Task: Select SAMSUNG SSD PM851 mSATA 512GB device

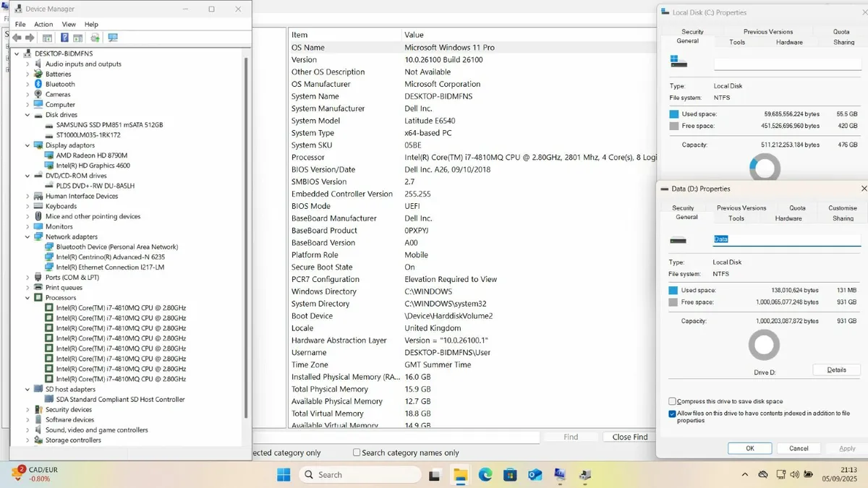Action: click(109, 124)
